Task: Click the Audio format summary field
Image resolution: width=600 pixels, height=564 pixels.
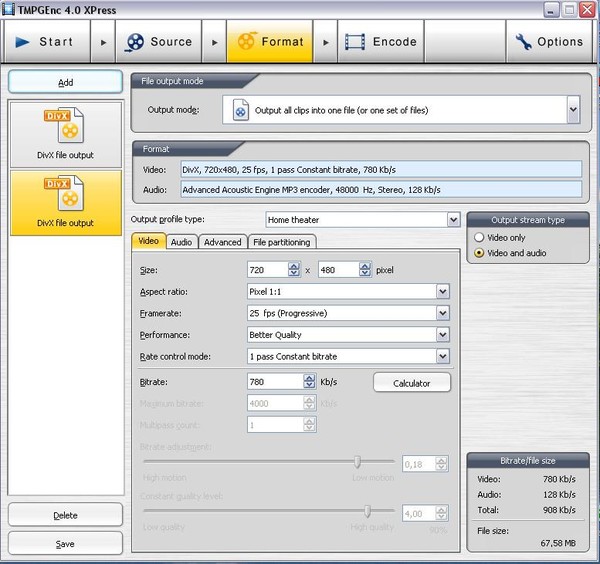Action: pos(381,190)
